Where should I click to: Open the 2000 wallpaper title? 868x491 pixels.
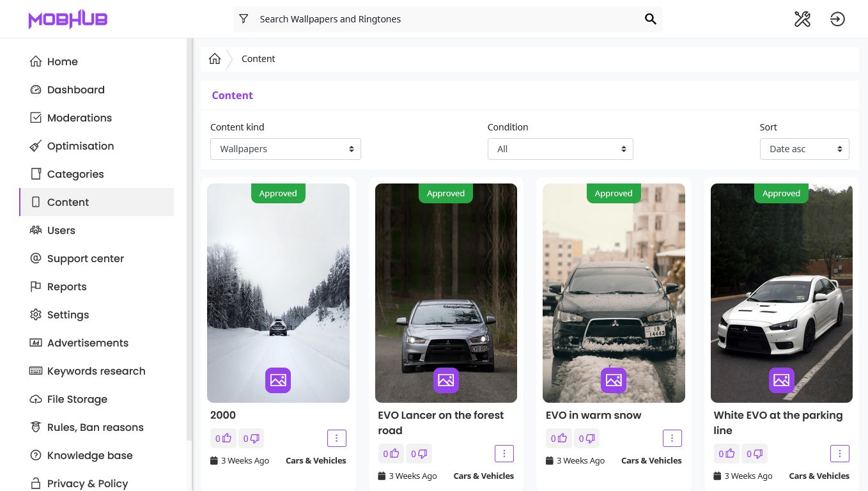(223, 415)
